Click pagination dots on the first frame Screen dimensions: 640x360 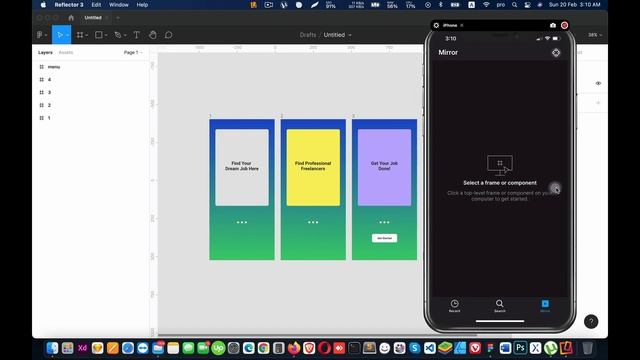(x=242, y=222)
